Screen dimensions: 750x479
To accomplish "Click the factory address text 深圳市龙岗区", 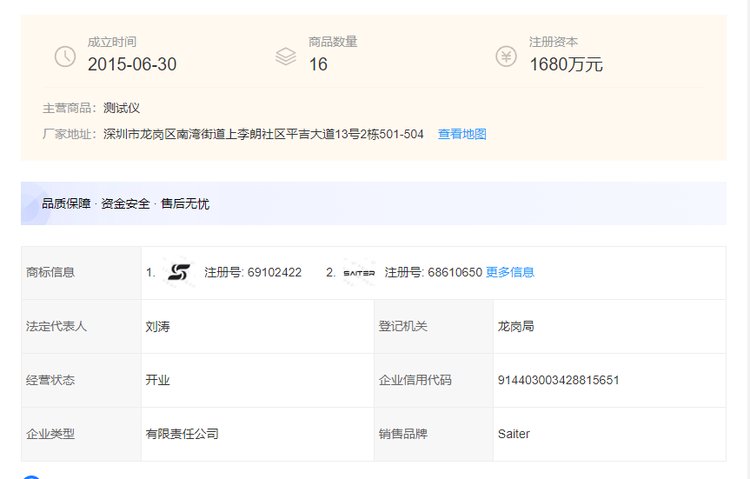I will [140, 134].
